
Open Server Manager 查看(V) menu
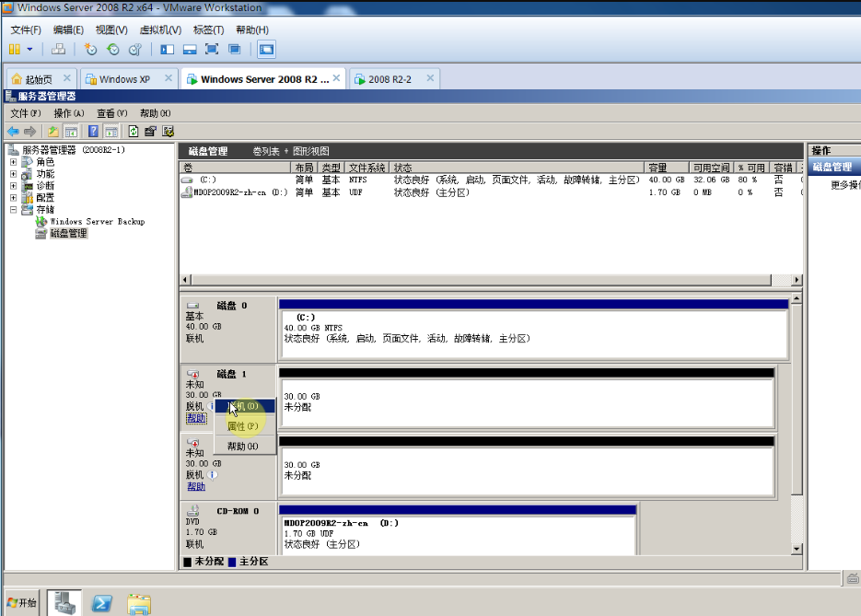coord(112,113)
